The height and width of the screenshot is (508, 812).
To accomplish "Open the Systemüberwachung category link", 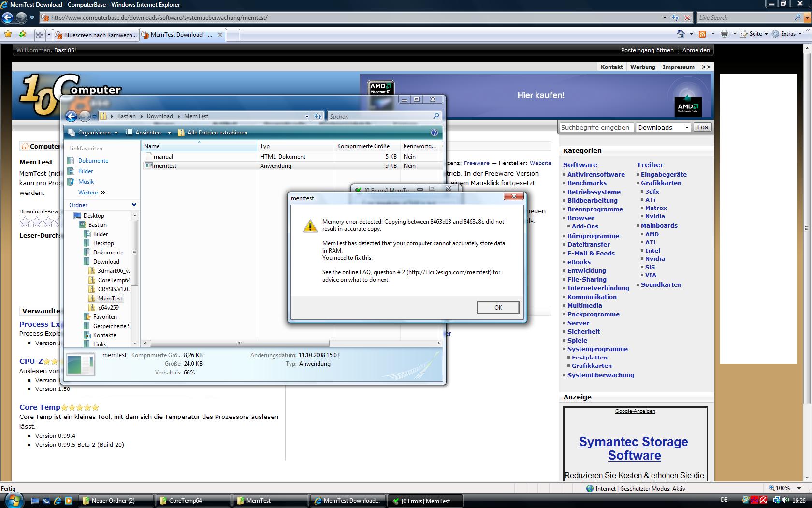I will point(601,375).
